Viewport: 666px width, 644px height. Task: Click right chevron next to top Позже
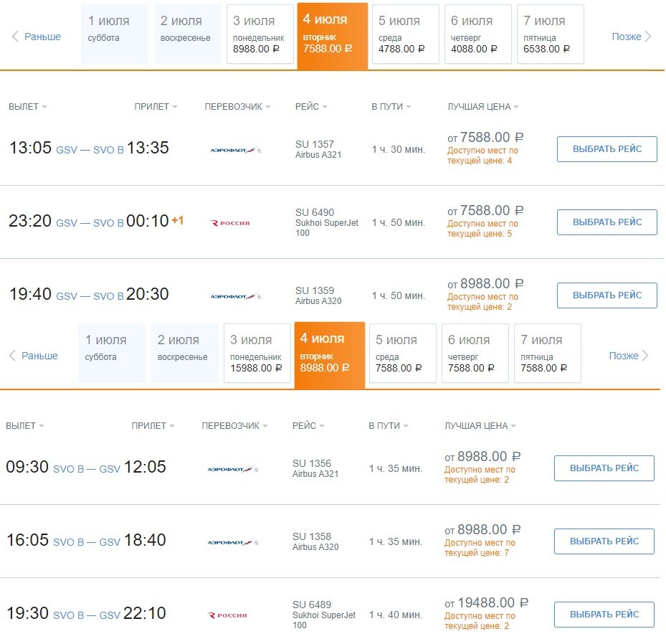(x=648, y=37)
